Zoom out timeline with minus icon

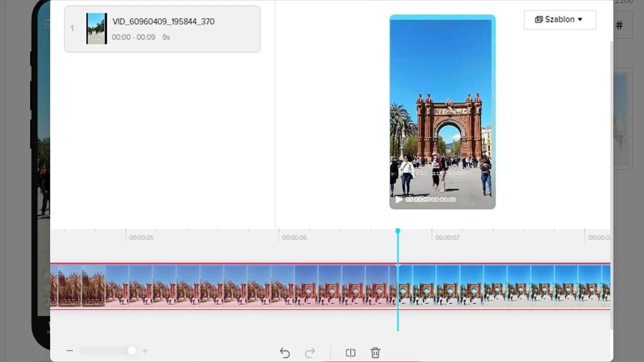70,351
